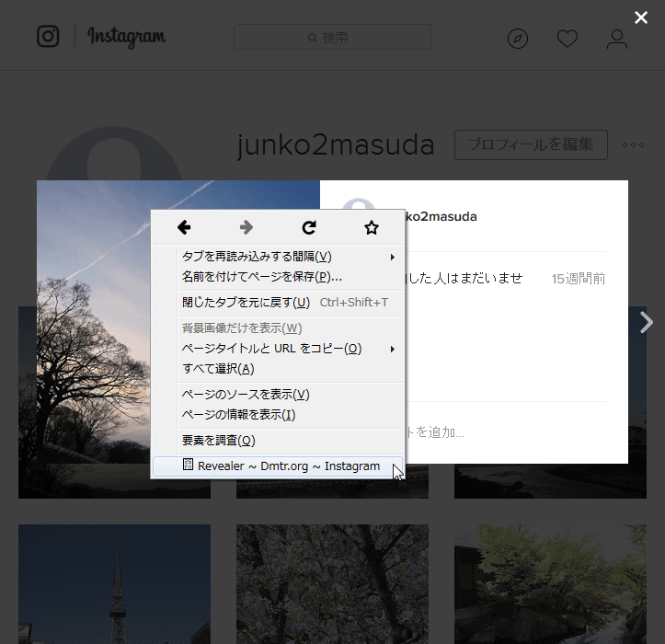Expand ページタイトルと URL をコピー submenu
This screenshot has width=665, height=644.
click(278, 349)
